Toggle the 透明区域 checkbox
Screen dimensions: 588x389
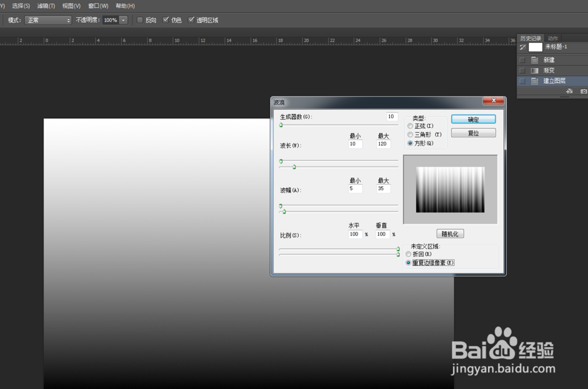[x=191, y=20]
